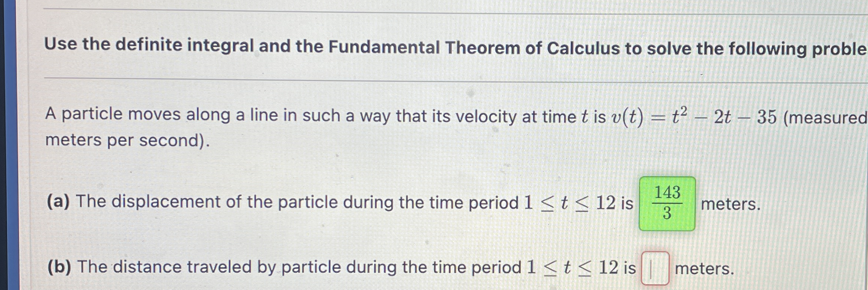
Task: Click the label '(b)' in the problem
Action: [60, 267]
